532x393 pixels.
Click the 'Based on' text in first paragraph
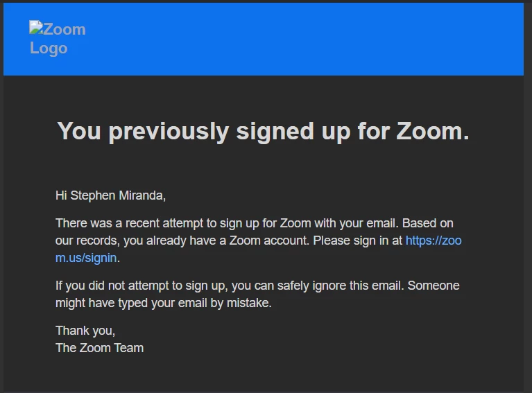pyautogui.click(x=428, y=223)
